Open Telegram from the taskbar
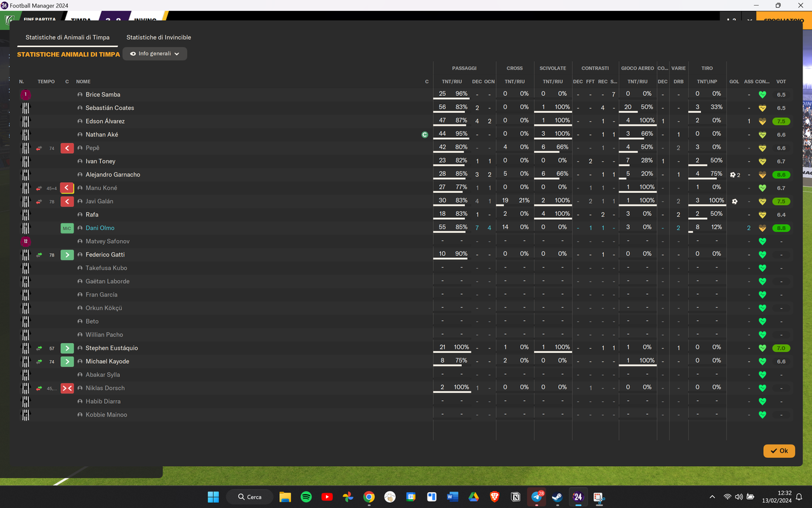 tap(537, 497)
